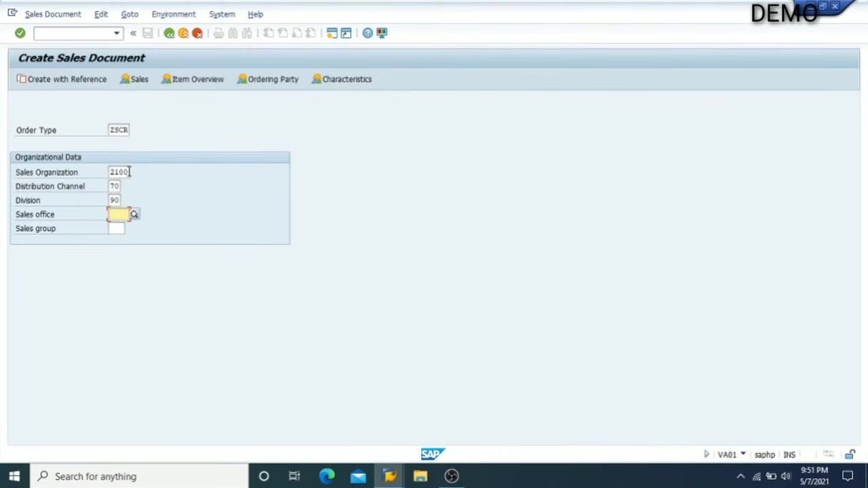Click the Next Page icon
Image resolution: width=868 pixels, height=488 pixels.
click(x=296, y=33)
